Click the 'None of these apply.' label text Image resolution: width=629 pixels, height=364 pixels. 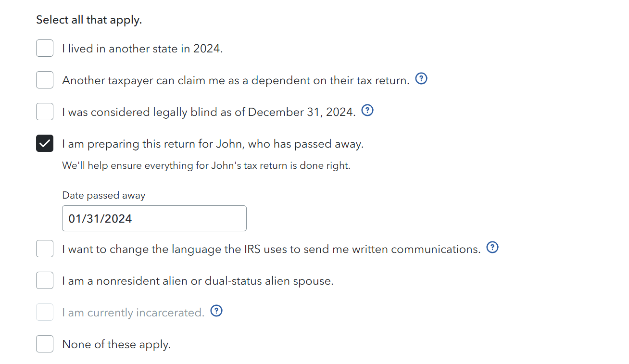[x=116, y=344]
